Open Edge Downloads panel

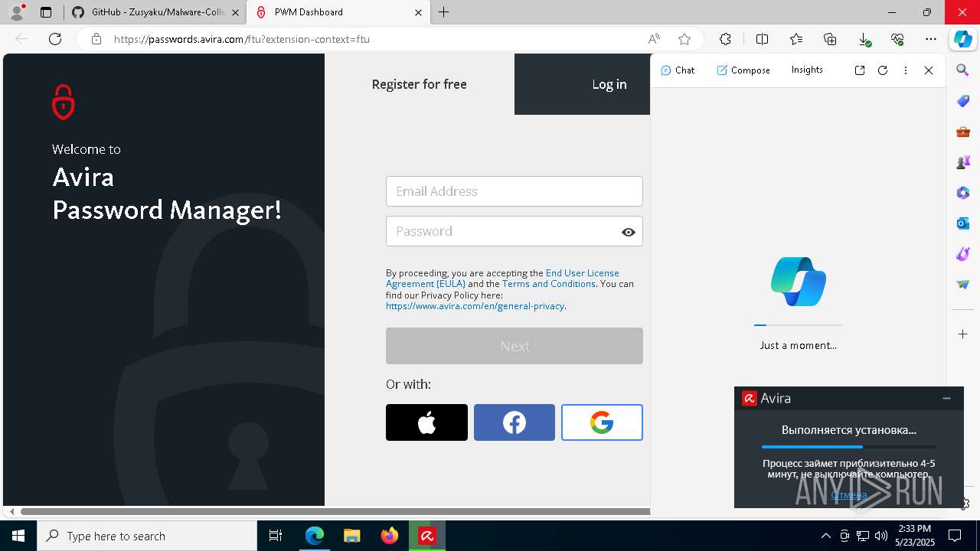pyautogui.click(x=864, y=39)
